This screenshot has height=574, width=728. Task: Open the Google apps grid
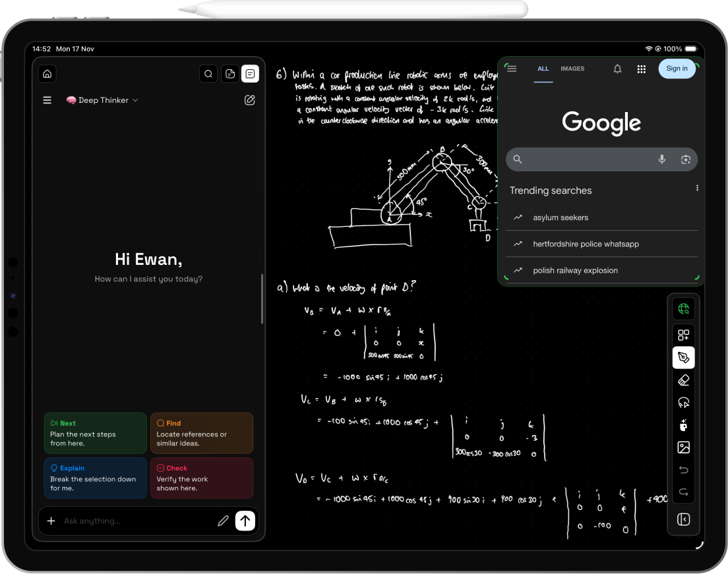pos(642,69)
